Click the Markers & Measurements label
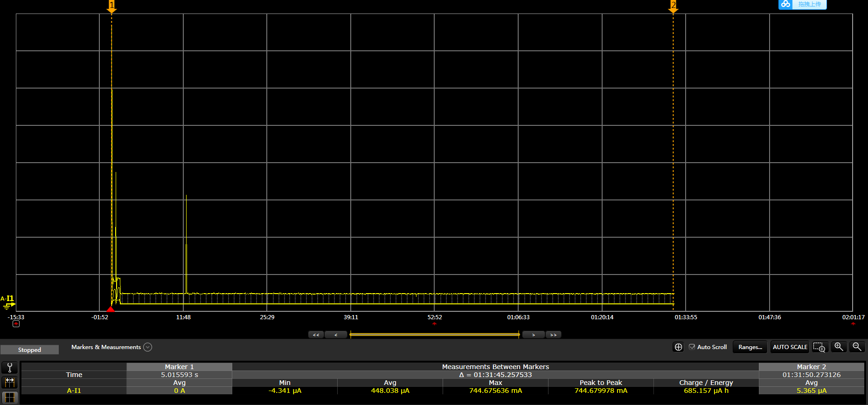Image resolution: width=868 pixels, height=405 pixels. coord(106,347)
